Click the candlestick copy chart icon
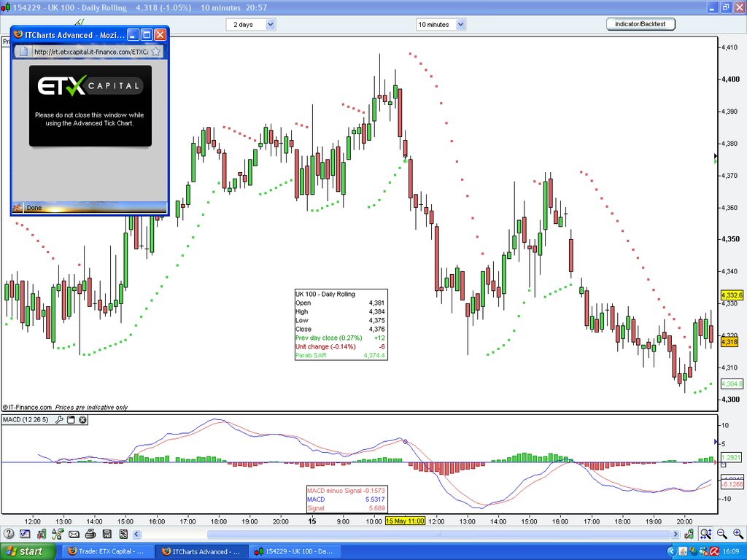This screenshot has height=560, width=747. pyautogui.click(x=42, y=534)
